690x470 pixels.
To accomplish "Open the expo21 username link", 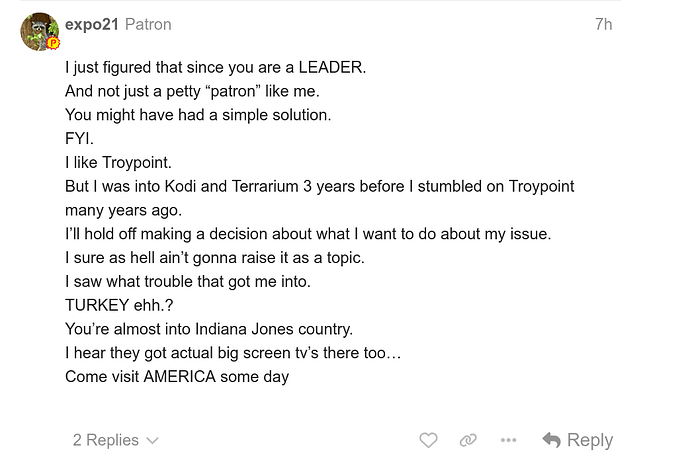I will coord(92,24).
